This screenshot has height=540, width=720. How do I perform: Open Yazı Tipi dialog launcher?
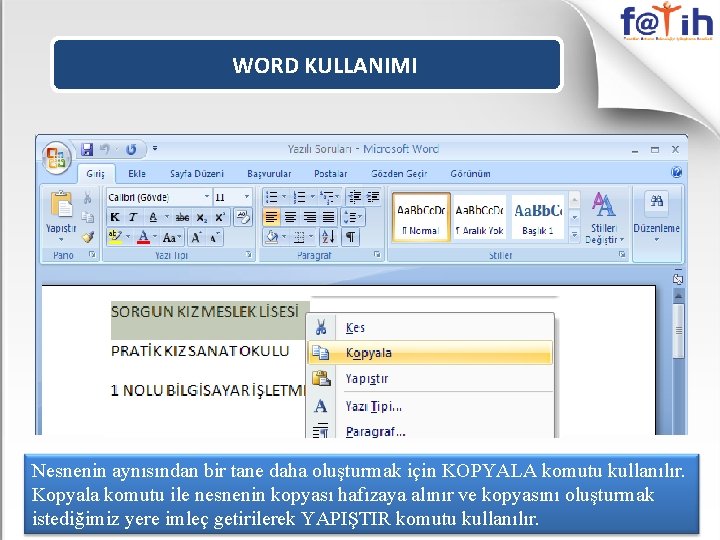pyautogui.click(x=248, y=254)
